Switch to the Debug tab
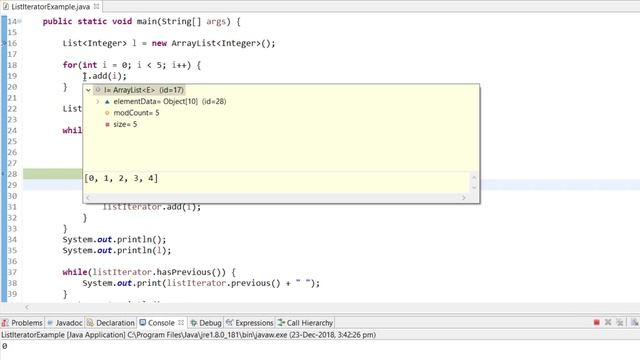Viewport: 640px width, 360px height. tap(206, 323)
